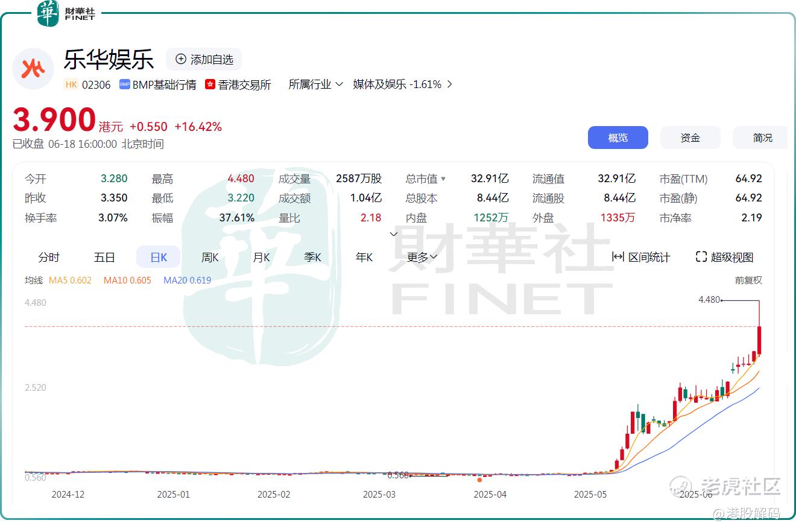Click the 最高 value 4.480
Image resolution: width=796 pixels, height=532 pixels.
point(241,179)
